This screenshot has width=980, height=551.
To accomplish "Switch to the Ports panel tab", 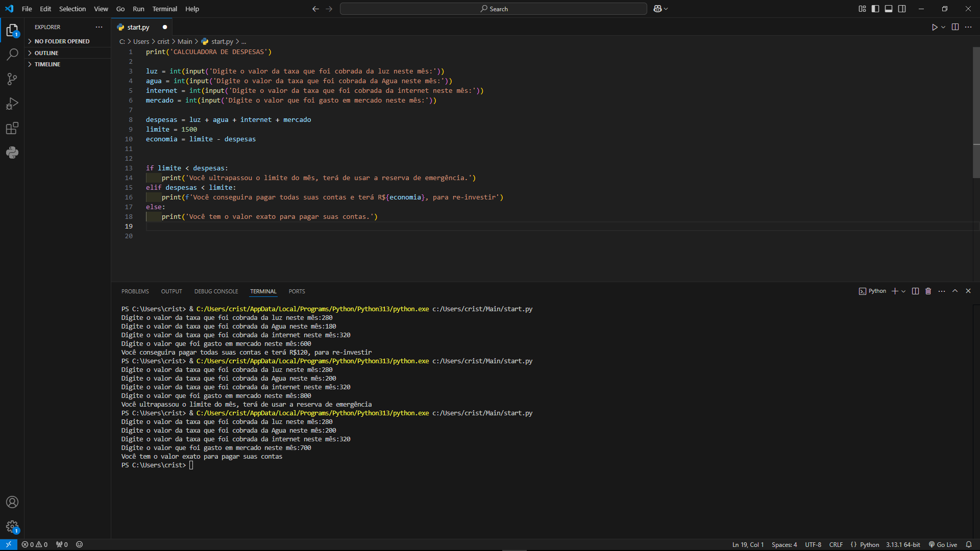I will (297, 291).
